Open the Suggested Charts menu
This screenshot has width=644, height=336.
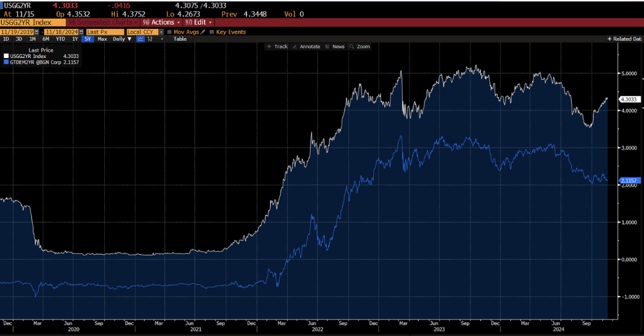coord(102,22)
